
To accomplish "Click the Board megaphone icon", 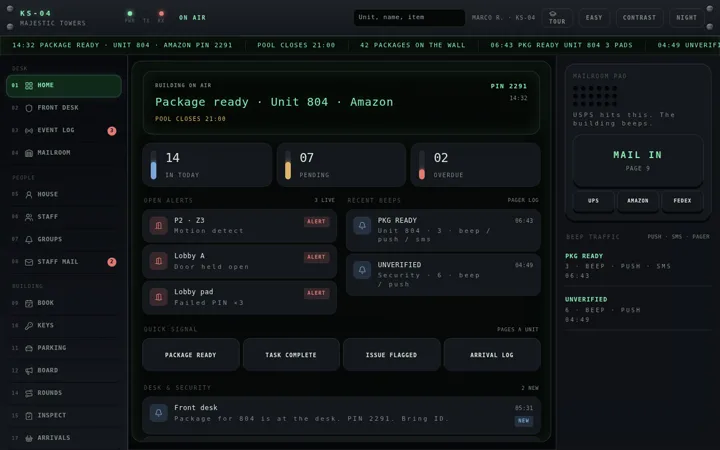I will click(x=29, y=371).
